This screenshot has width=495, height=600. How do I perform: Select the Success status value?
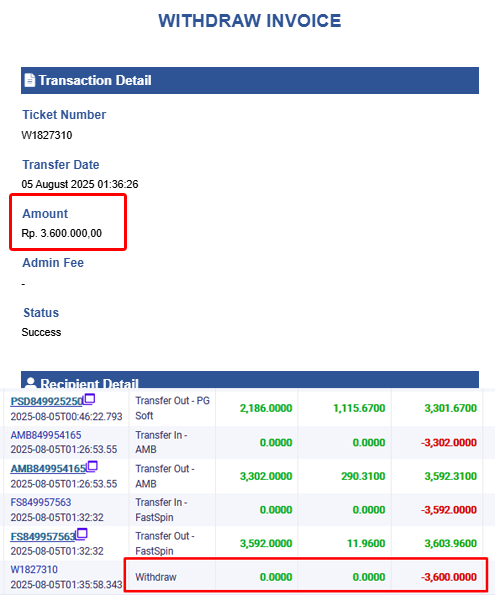click(41, 332)
